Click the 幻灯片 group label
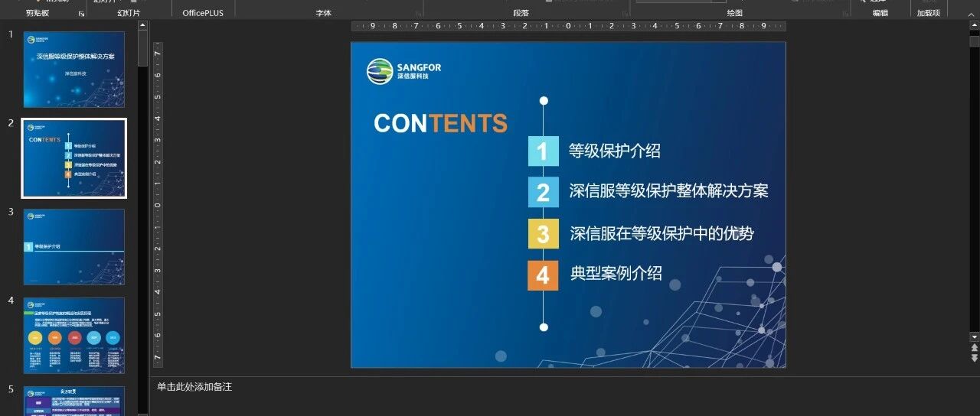The width and height of the screenshot is (980, 416). [x=129, y=13]
